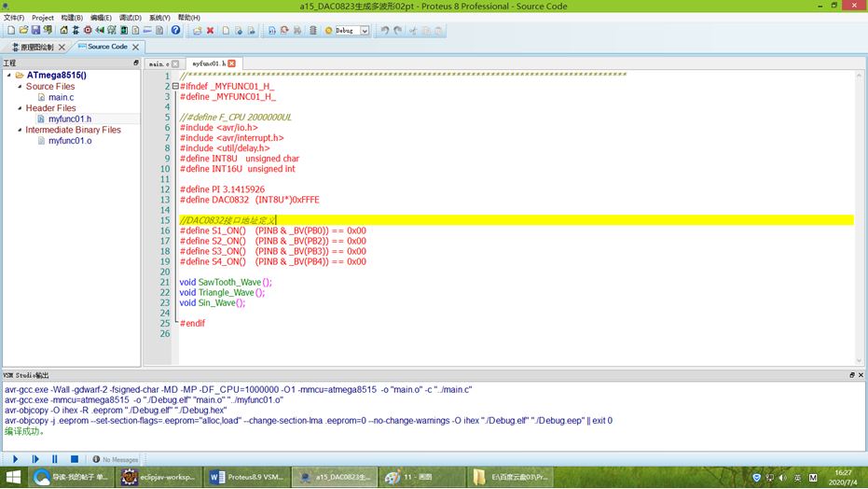Image resolution: width=868 pixels, height=489 pixels.
Task: Start simulation with the Play button
Action: point(16,459)
